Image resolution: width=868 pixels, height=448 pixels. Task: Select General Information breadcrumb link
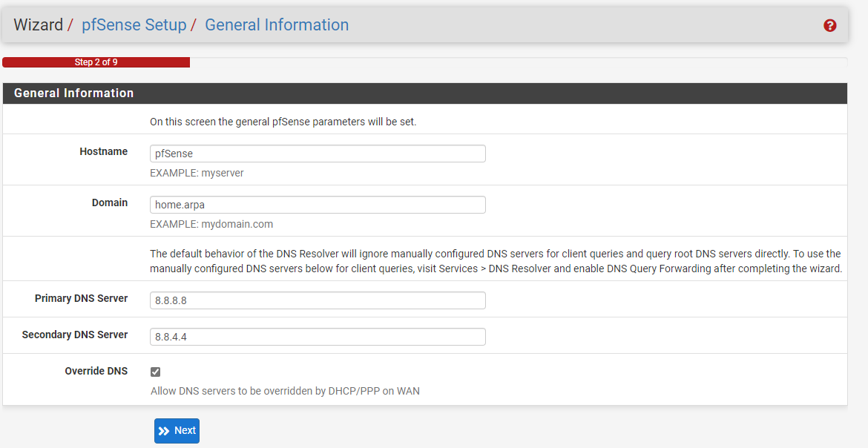[277, 25]
